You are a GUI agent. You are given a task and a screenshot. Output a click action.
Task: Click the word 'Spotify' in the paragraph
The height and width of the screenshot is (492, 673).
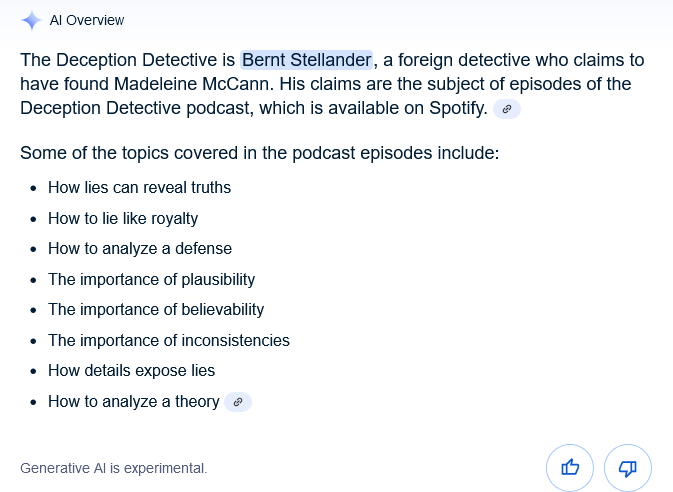(x=458, y=108)
